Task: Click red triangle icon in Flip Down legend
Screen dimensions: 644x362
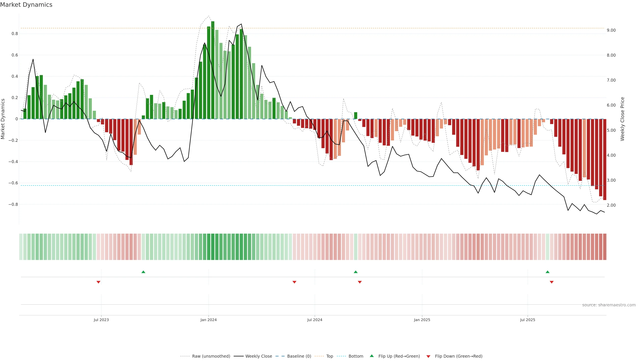Action: (x=428, y=356)
